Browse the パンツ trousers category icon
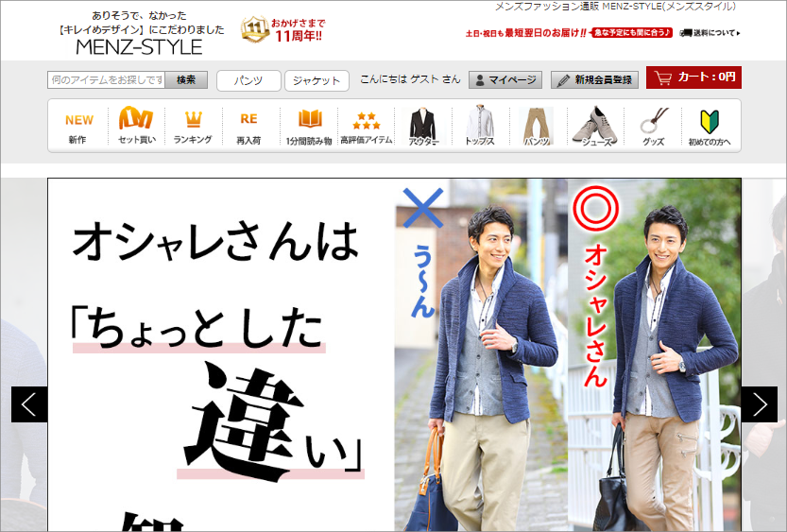Screen dimensions: 787x532 click(537, 127)
